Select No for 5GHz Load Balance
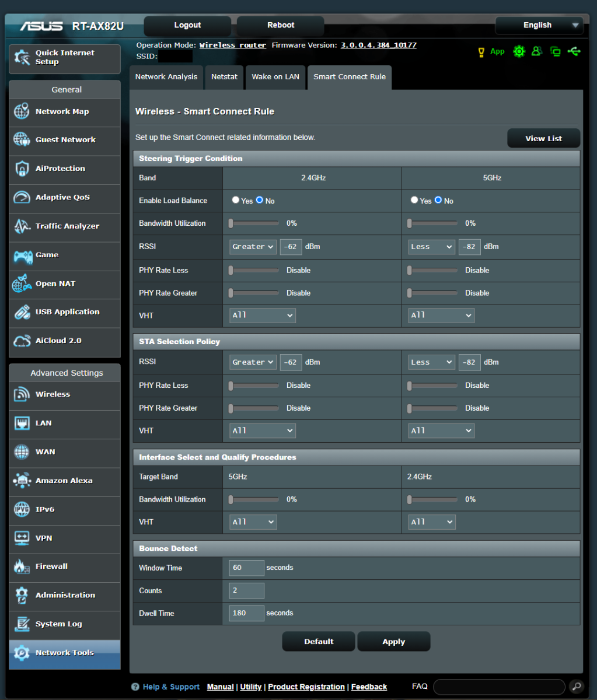Viewport: 597px width, 700px height. pos(438,200)
